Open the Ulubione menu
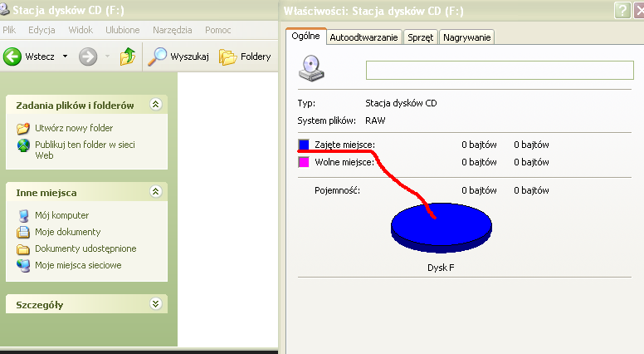Viewport: 644px width, 354px height. pyautogui.click(x=122, y=30)
